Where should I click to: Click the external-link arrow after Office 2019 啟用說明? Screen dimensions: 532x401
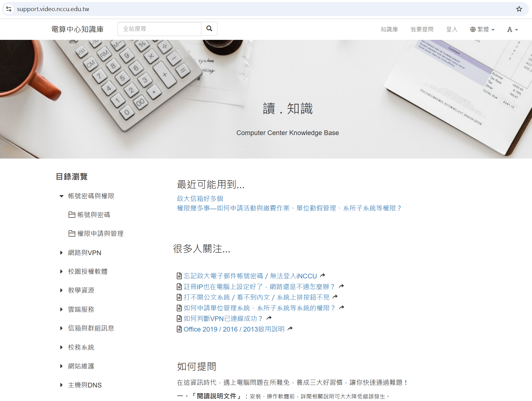tap(290, 328)
